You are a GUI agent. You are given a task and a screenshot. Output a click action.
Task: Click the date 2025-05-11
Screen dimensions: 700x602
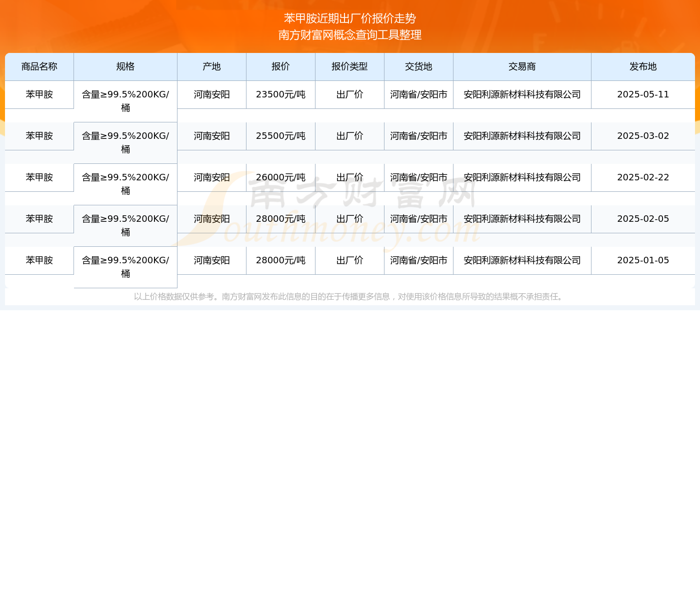pyautogui.click(x=643, y=94)
